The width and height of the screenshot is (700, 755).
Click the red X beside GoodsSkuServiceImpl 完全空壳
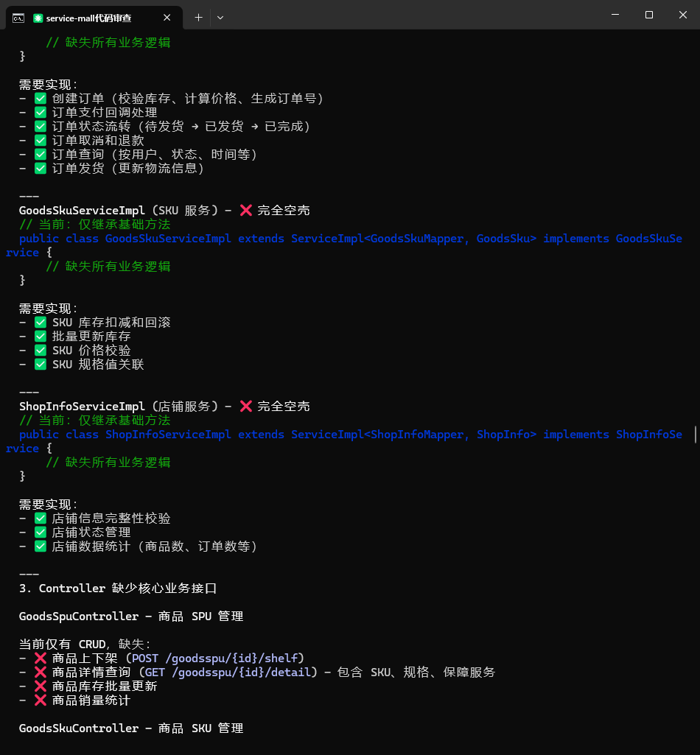[246, 211]
